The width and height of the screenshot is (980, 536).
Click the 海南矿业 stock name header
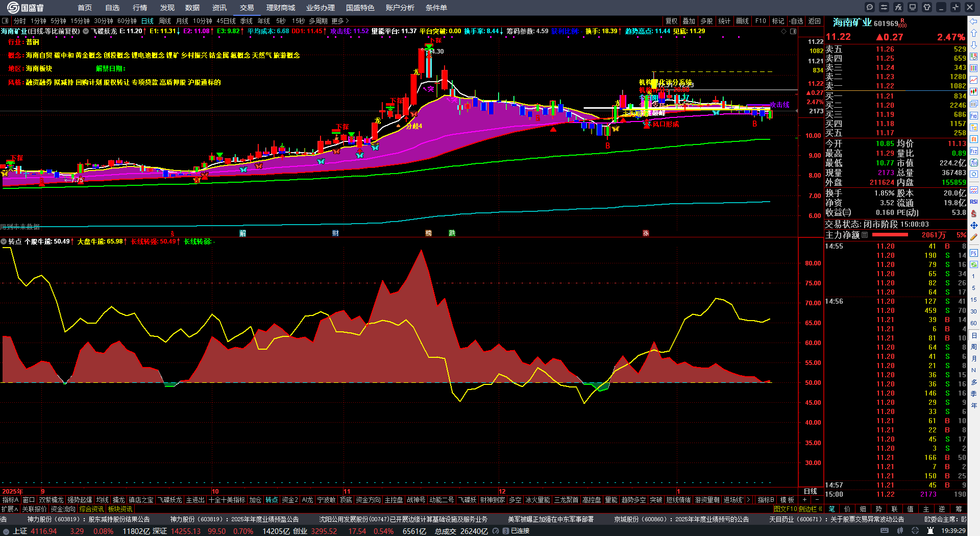(x=852, y=22)
